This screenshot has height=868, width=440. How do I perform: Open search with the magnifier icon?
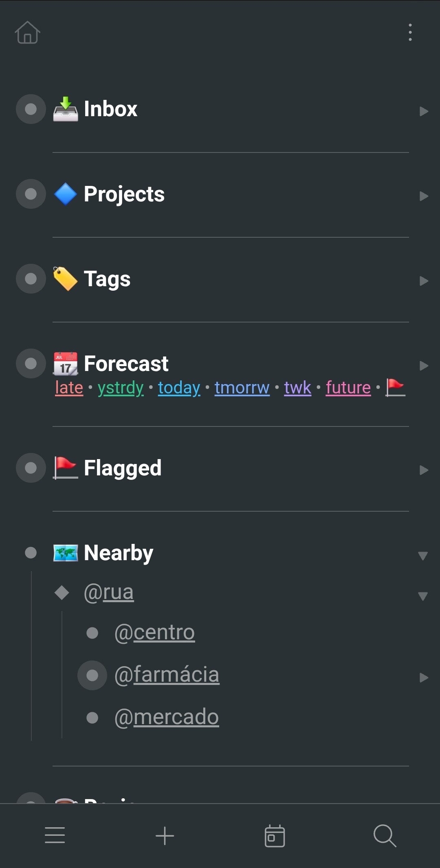point(385,835)
